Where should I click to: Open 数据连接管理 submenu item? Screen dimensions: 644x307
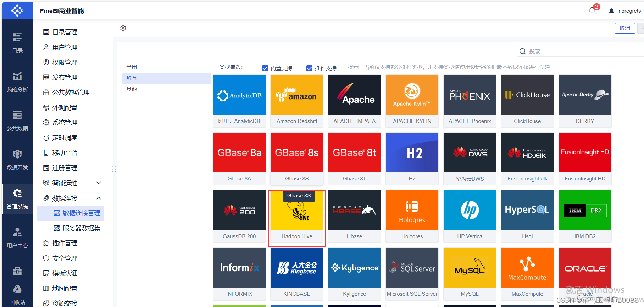point(71,213)
